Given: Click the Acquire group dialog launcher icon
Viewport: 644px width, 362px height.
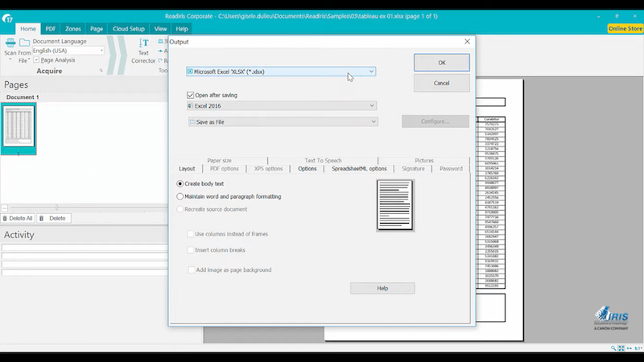Looking at the screenshot, I should pyautogui.click(x=101, y=71).
